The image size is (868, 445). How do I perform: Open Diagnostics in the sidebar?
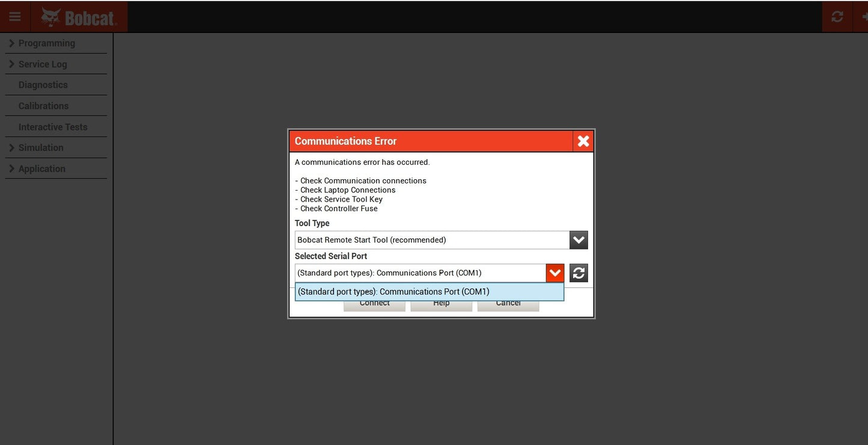click(43, 85)
